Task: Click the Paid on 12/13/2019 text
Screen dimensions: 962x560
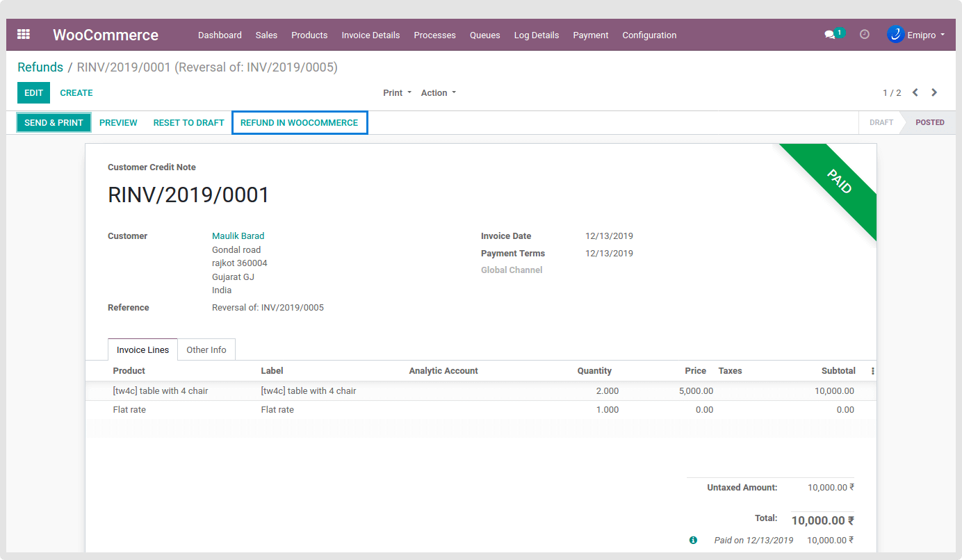Action: click(x=753, y=541)
